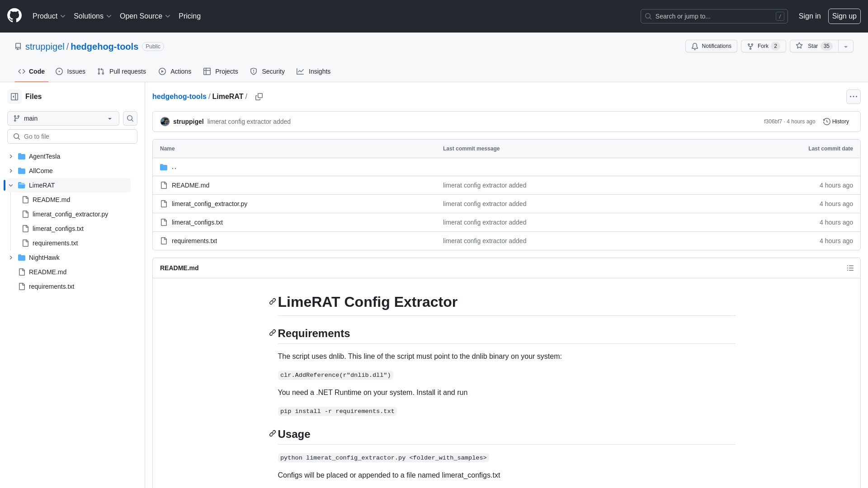Click the Insights tab icon
The image size is (868, 488).
301,71
